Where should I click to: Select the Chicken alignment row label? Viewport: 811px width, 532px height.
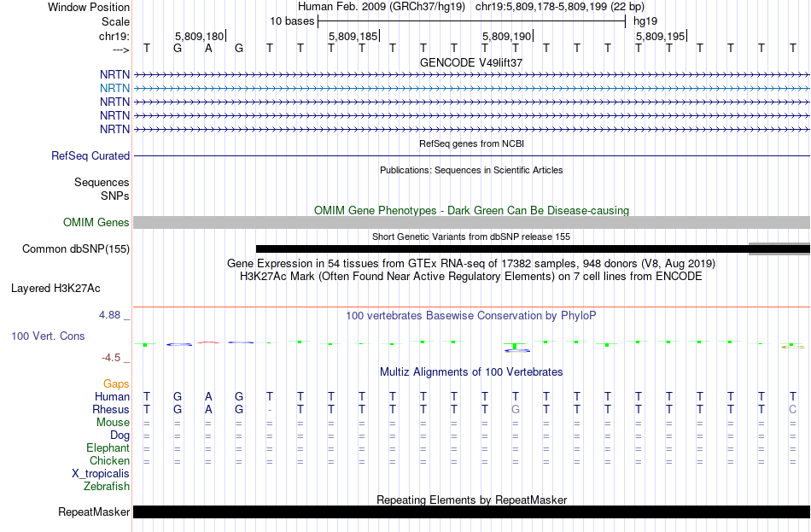pos(109,460)
